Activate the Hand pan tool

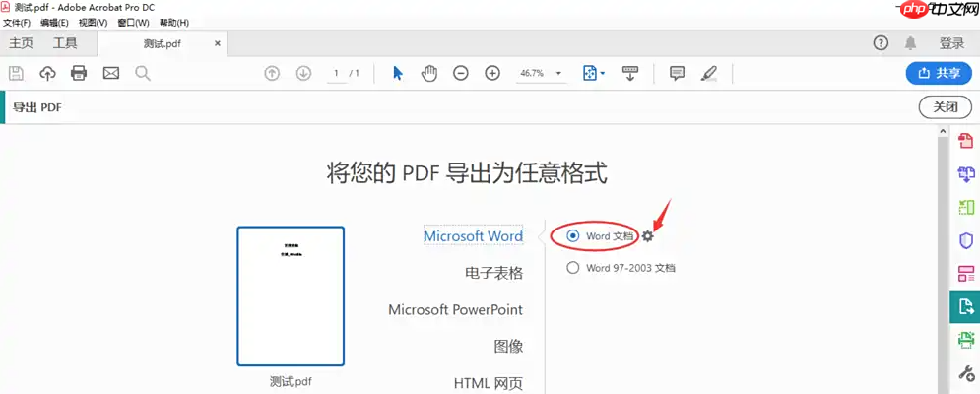coord(428,73)
